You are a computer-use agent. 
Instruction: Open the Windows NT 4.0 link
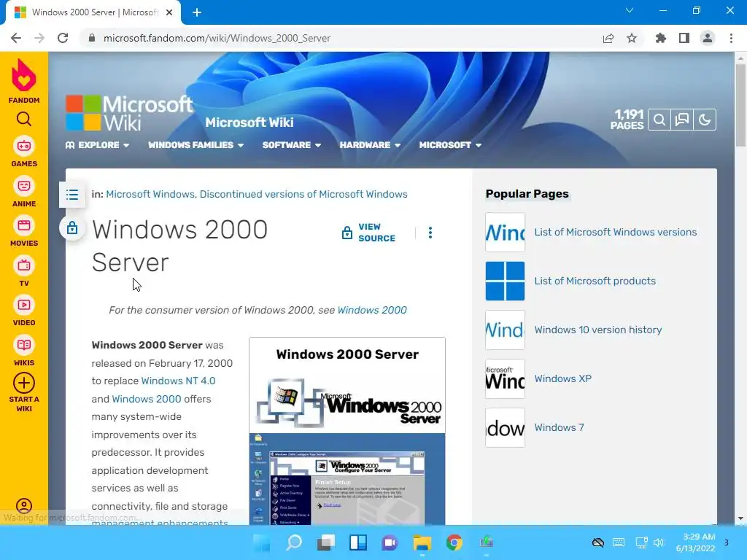pos(178,381)
